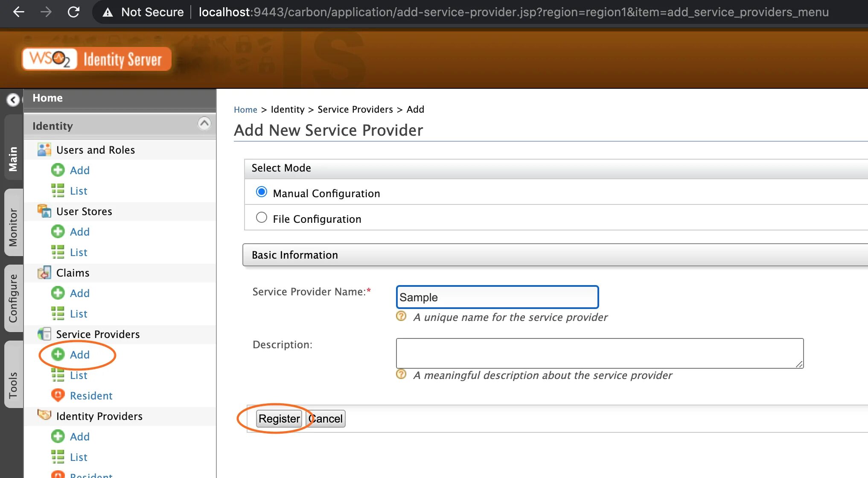Image resolution: width=868 pixels, height=478 pixels.
Task: Click the Home breadcrumb link
Action: (245, 110)
